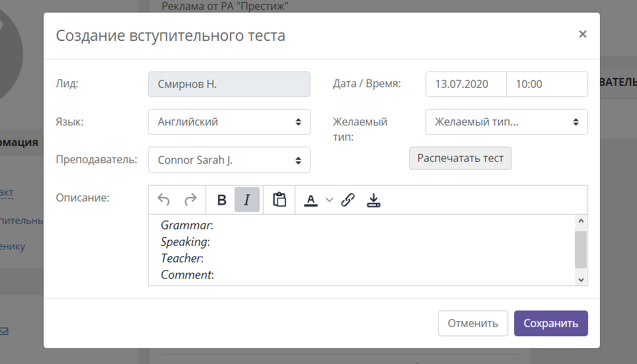Close the dialog with the X
The image size is (637, 364).
pyautogui.click(x=583, y=34)
